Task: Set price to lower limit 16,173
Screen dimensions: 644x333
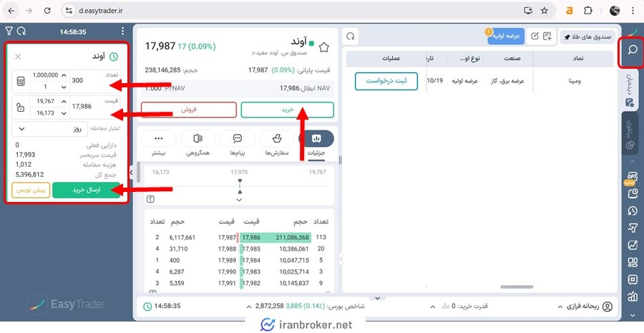Action: coord(49,113)
